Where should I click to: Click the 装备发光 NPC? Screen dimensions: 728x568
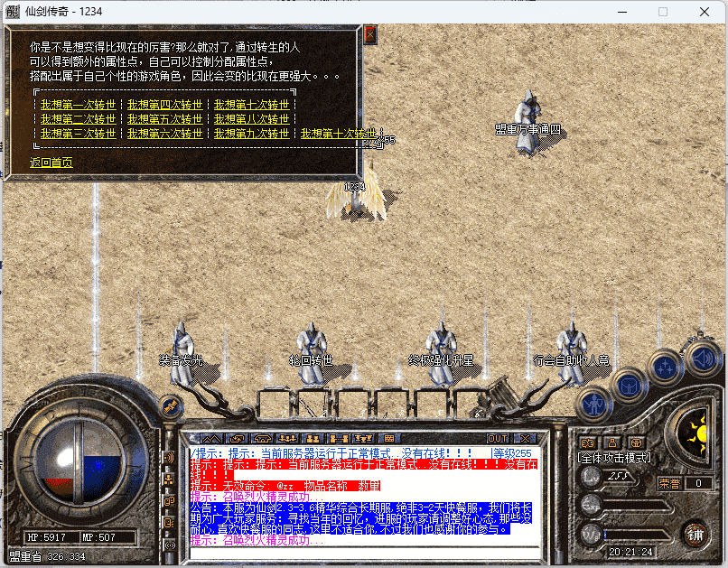182,354
